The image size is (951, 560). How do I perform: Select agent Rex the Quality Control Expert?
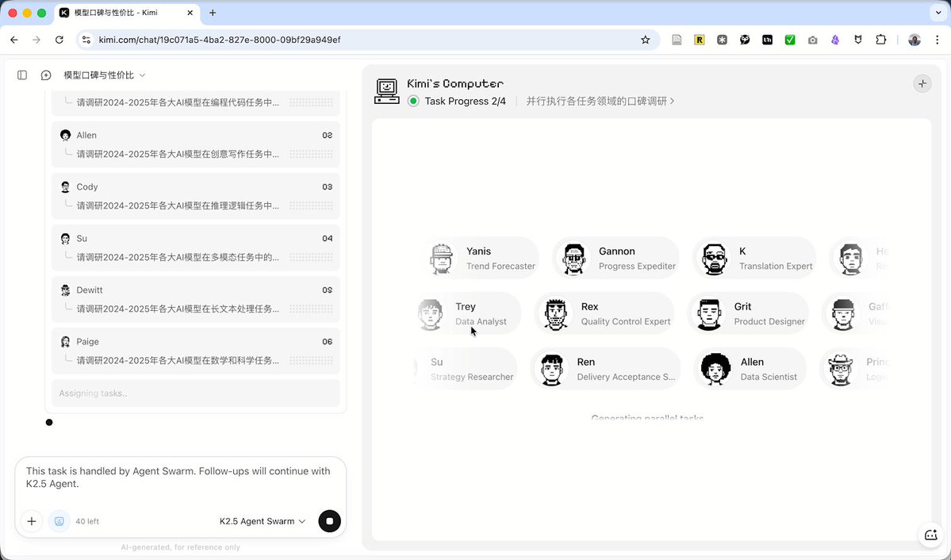[x=604, y=313]
